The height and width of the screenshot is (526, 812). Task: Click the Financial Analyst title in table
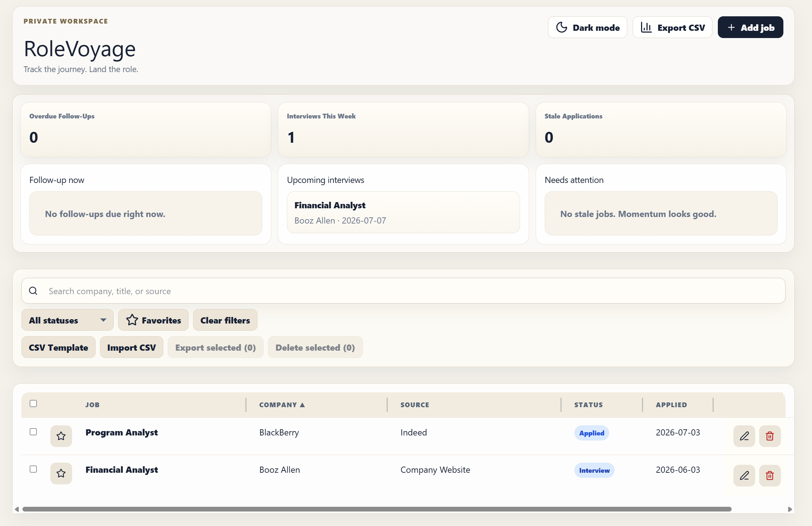click(122, 469)
